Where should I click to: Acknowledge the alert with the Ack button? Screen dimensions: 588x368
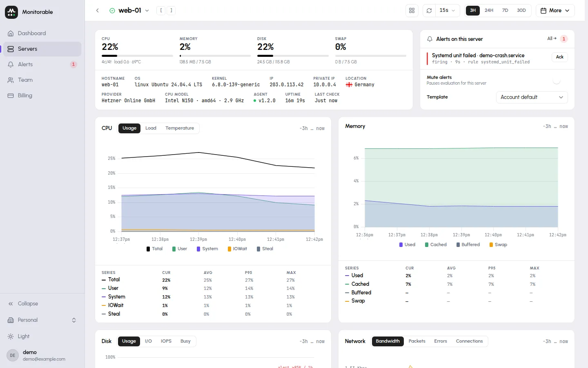coord(560,57)
